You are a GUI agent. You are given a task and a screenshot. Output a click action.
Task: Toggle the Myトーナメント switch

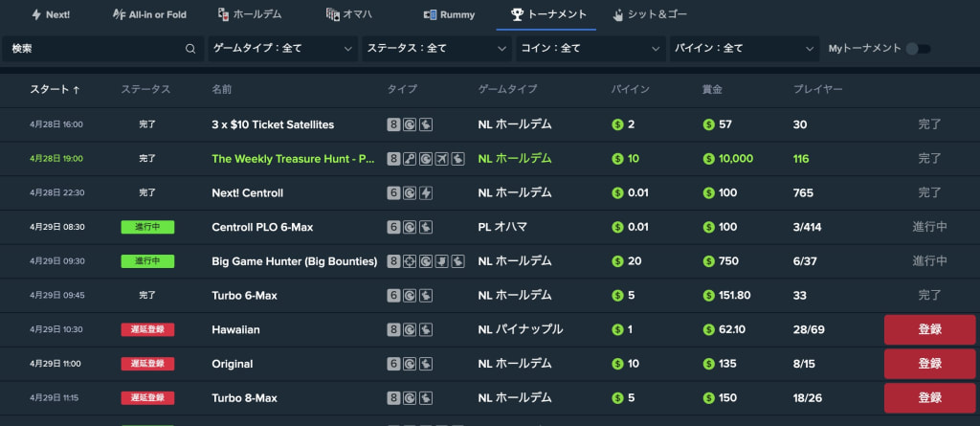[918, 49]
